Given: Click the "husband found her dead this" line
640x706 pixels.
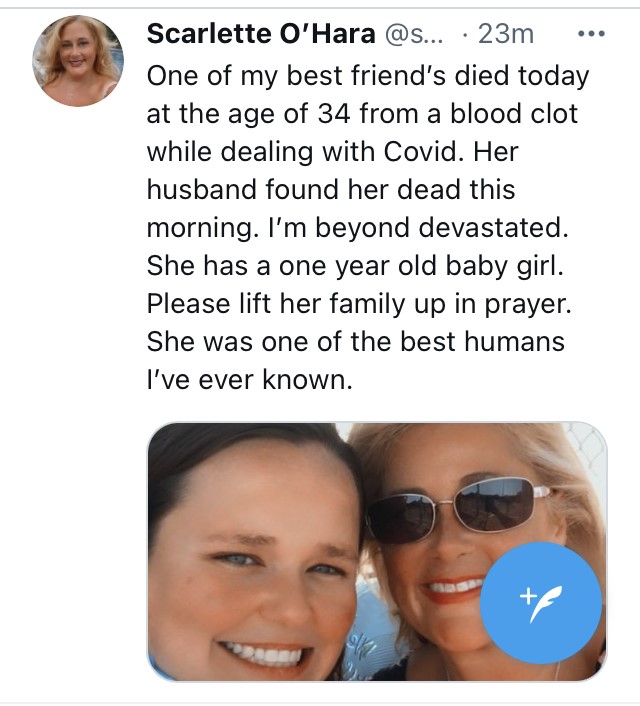Looking at the screenshot, I should click(x=331, y=189).
